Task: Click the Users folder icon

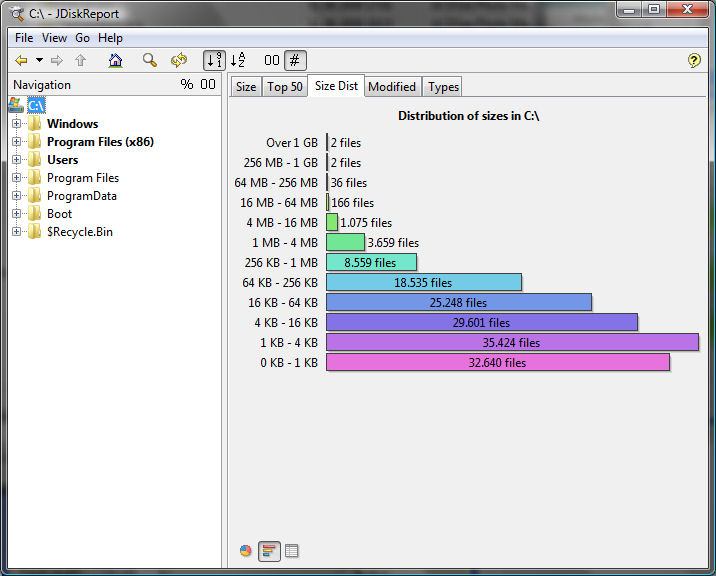Action: pos(35,159)
